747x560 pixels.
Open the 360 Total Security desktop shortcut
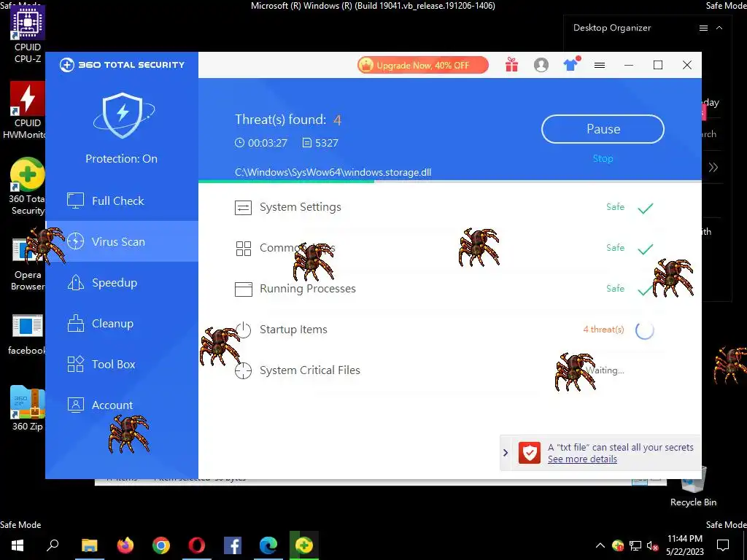pos(28,187)
